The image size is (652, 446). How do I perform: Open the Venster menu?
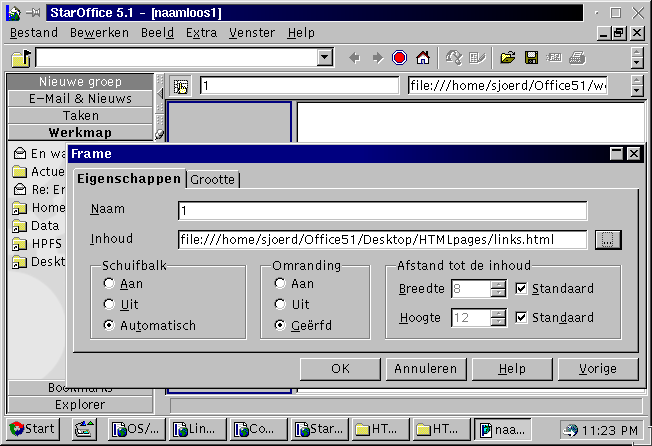[x=252, y=33]
